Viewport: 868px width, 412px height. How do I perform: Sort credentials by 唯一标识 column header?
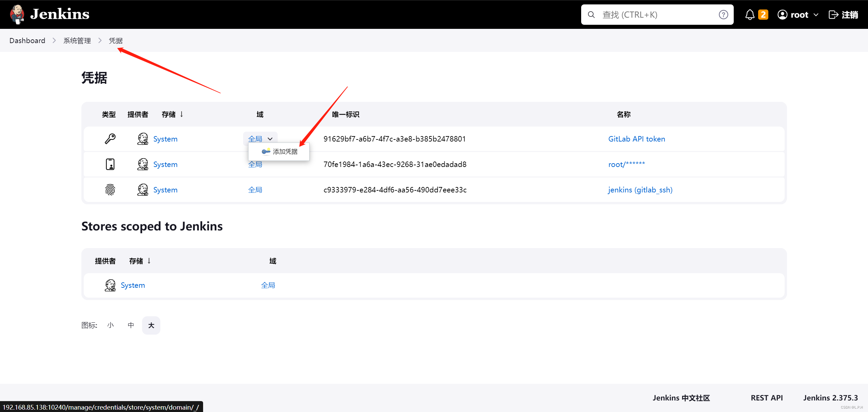tap(346, 114)
